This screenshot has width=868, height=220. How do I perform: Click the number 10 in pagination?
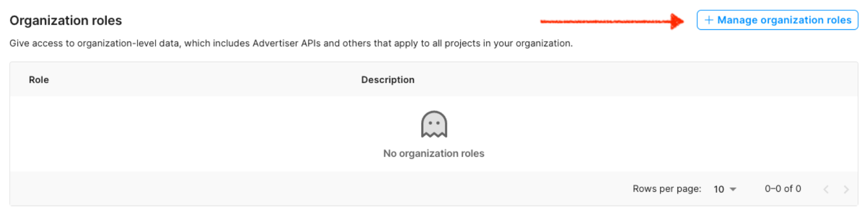point(719,189)
